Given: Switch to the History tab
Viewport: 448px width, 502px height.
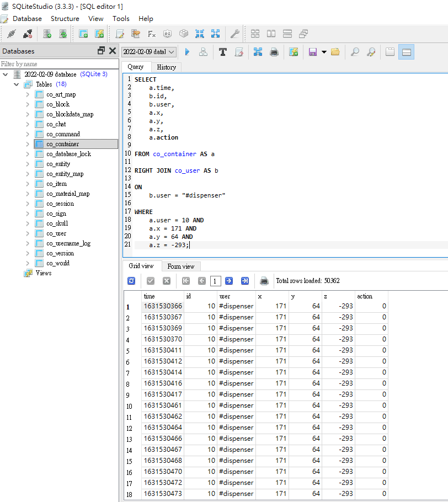Looking at the screenshot, I should [x=166, y=67].
